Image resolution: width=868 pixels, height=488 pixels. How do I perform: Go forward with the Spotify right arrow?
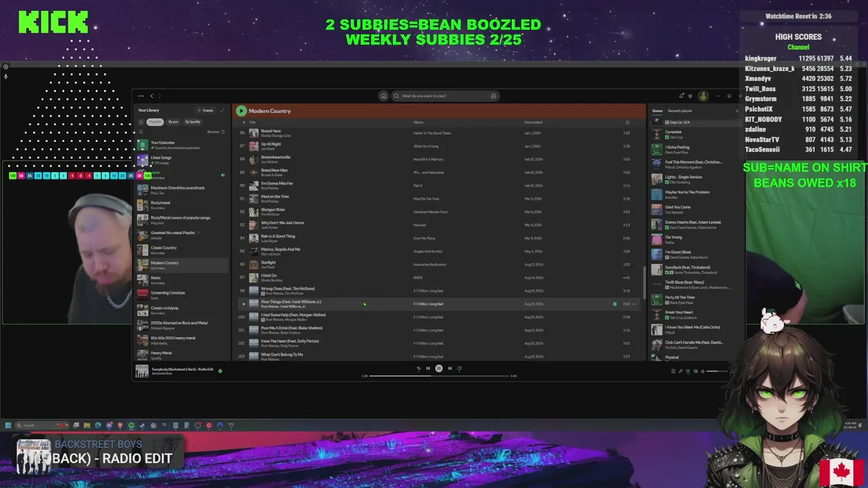click(x=159, y=96)
